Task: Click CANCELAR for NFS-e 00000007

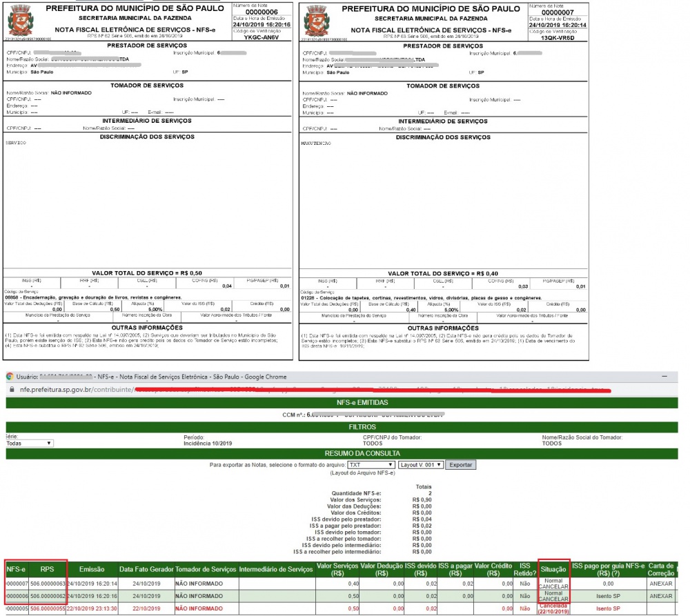Action: (x=553, y=587)
